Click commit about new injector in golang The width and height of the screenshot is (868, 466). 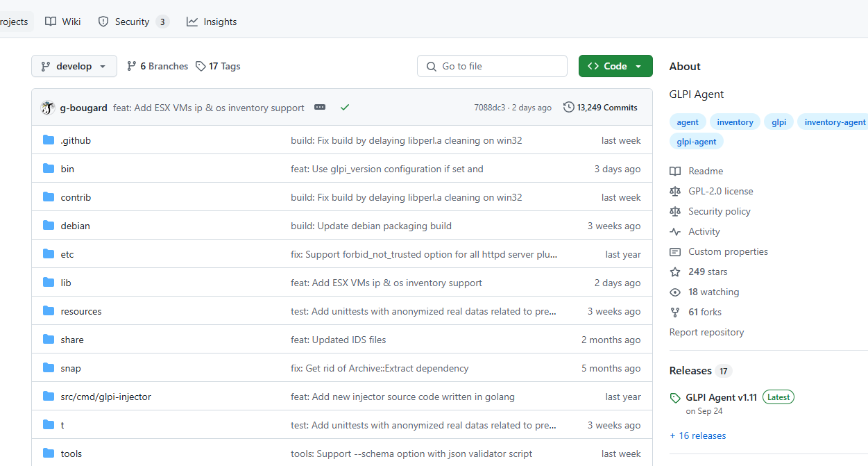[x=402, y=397]
